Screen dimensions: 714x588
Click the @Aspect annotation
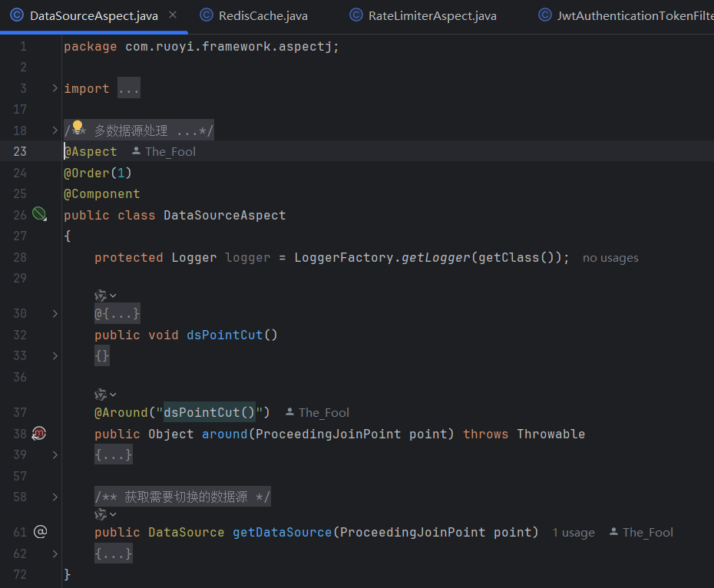pos(91,152)
